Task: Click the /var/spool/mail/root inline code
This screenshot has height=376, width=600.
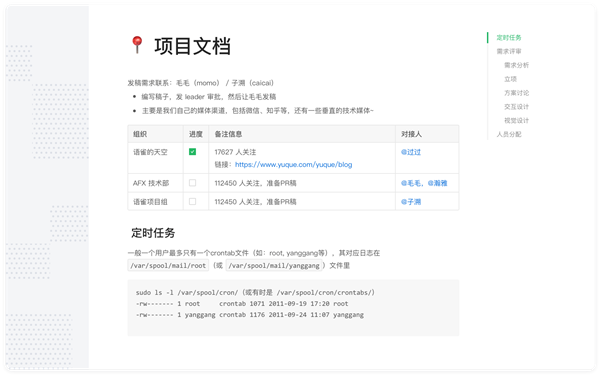Action: (168, 265)
